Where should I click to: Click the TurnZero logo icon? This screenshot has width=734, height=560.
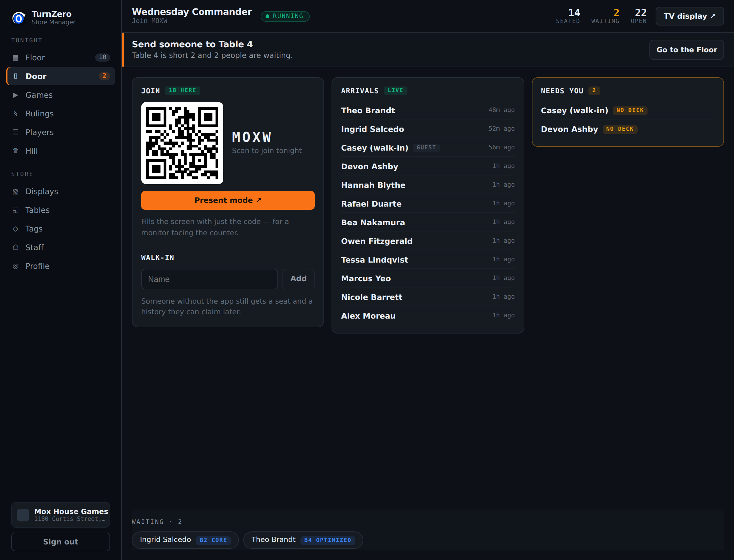point(19,18)
